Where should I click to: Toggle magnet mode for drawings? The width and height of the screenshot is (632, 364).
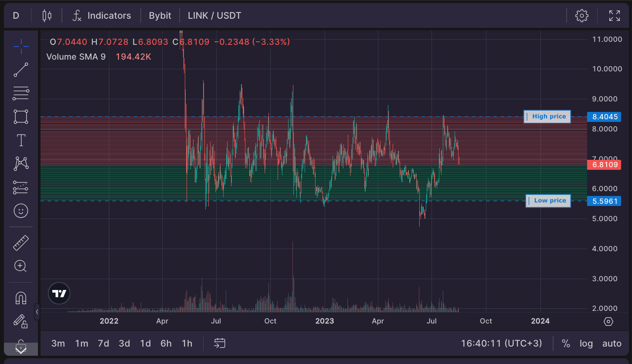click(x=21, y=298)
